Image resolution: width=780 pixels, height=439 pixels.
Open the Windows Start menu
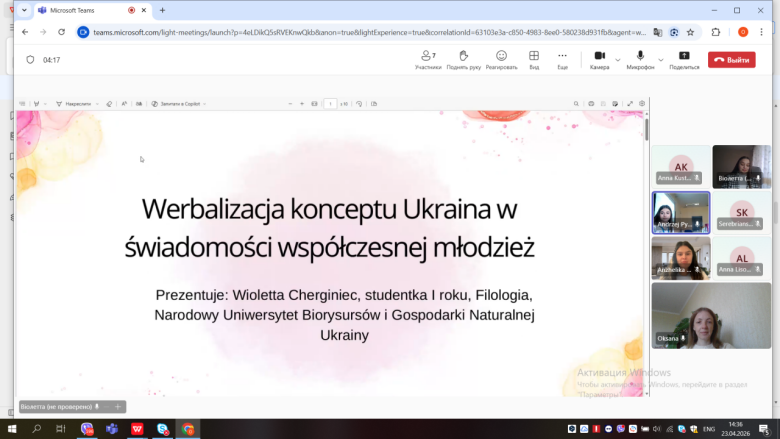coord(12,429)
